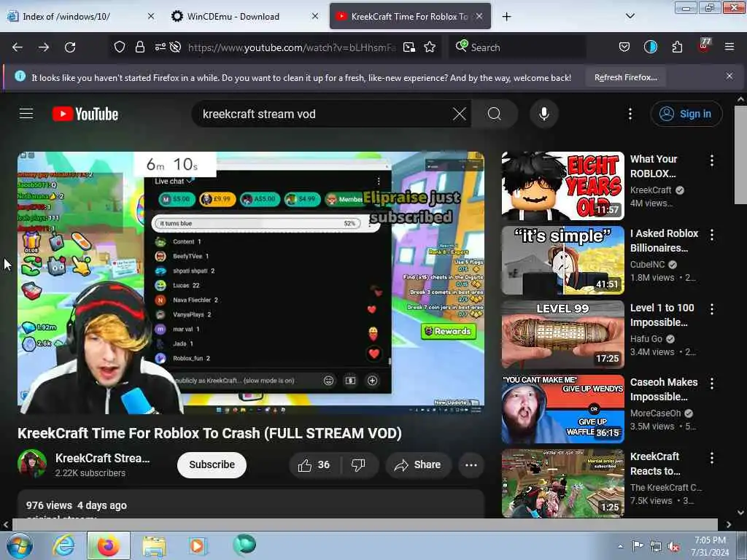
Task: Open KreekCraft Stream channel avatar
Action: [32, 463]
